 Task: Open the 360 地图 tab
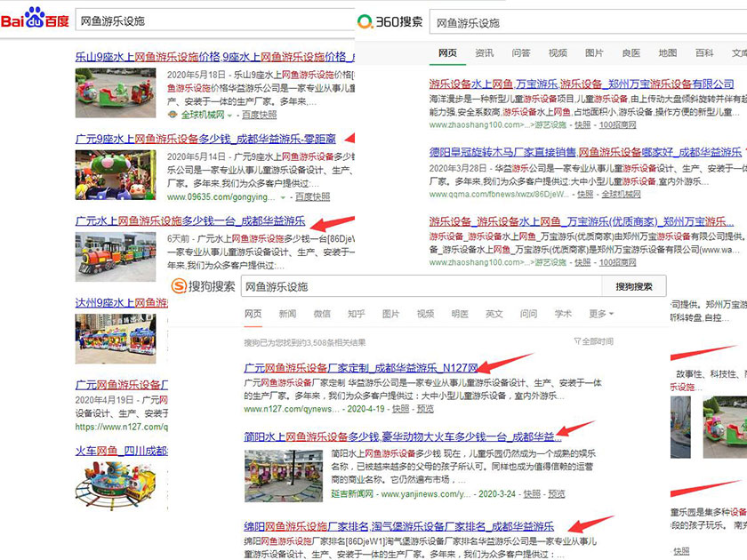coord(668,52)
